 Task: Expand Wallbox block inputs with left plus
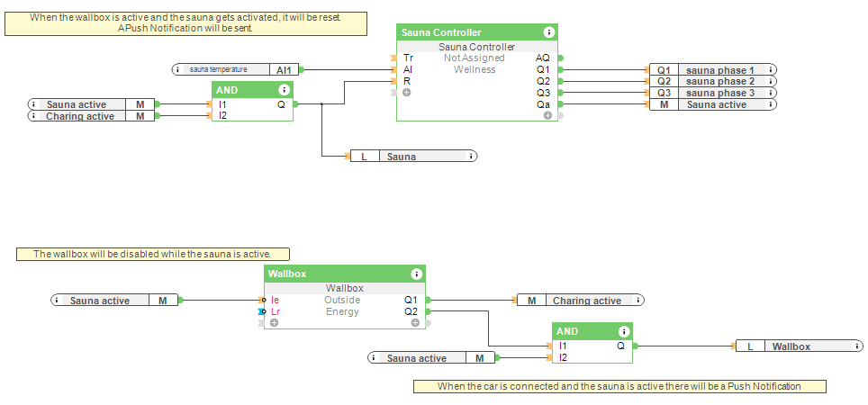[x=274, y=322]
